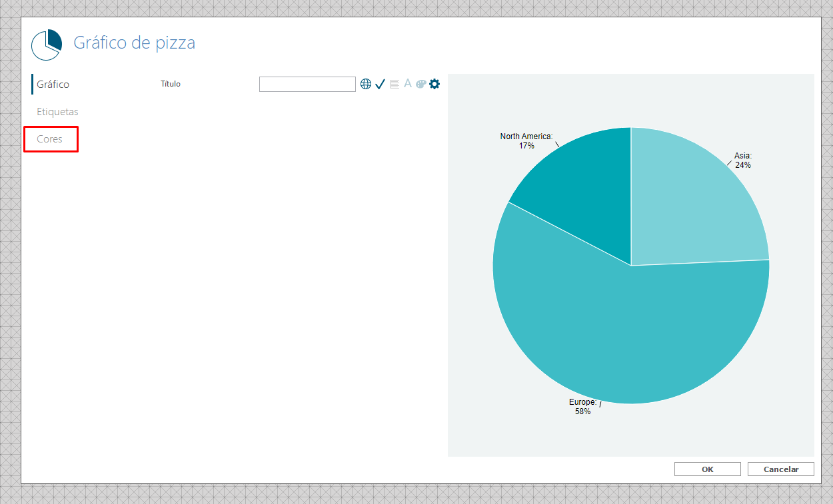Open the gear settings icon

[434, 84]
